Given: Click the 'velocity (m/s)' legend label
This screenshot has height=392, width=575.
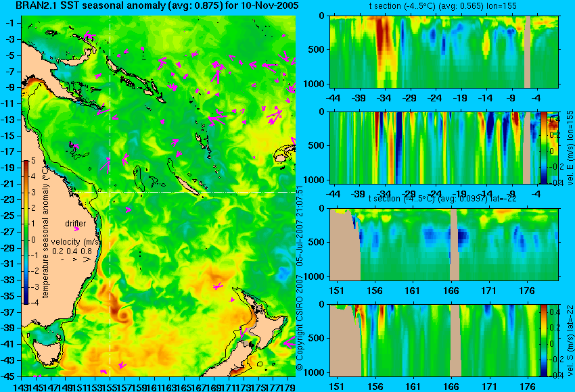Looking at the screenshot, I should click(x=76, y=242).
